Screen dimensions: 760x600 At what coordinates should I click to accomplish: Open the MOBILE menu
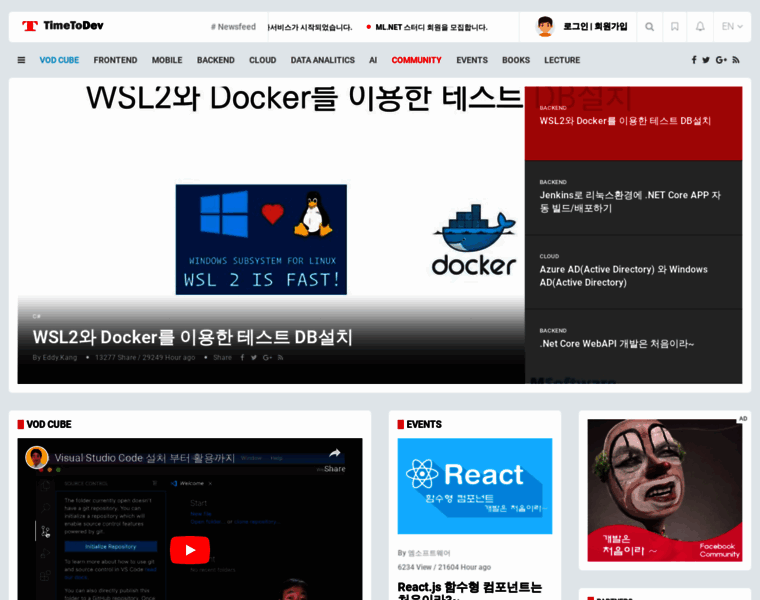(167, 60)
